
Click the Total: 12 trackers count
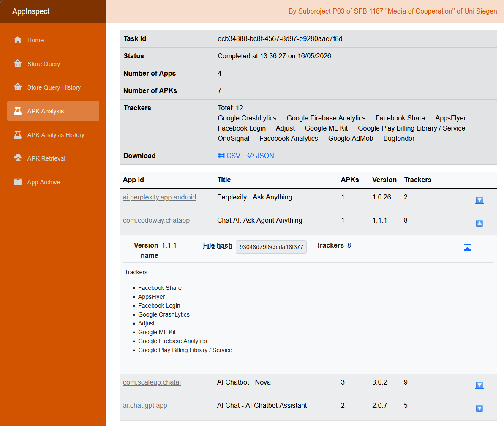[231, 108]
